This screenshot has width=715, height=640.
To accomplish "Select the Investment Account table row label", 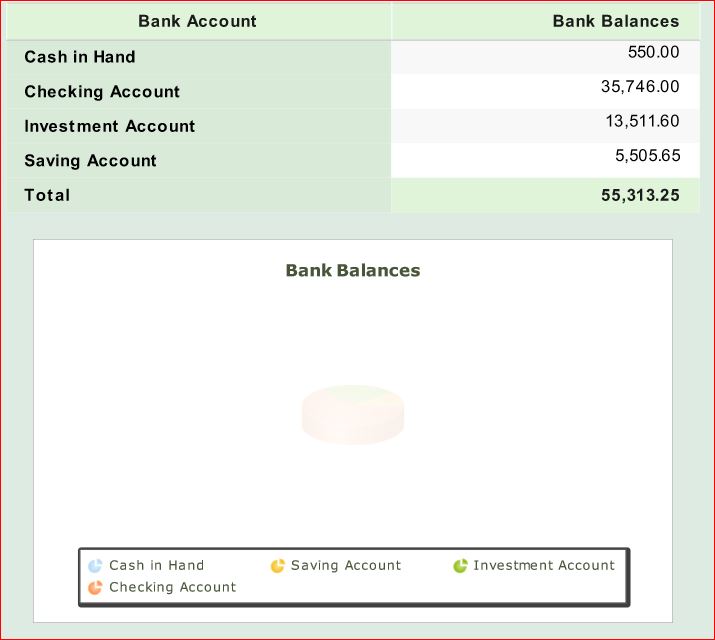I will coord(110,126).
